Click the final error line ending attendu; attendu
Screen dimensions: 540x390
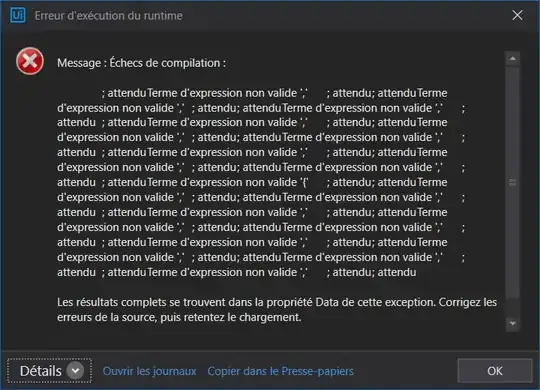(x=237, y=272)
